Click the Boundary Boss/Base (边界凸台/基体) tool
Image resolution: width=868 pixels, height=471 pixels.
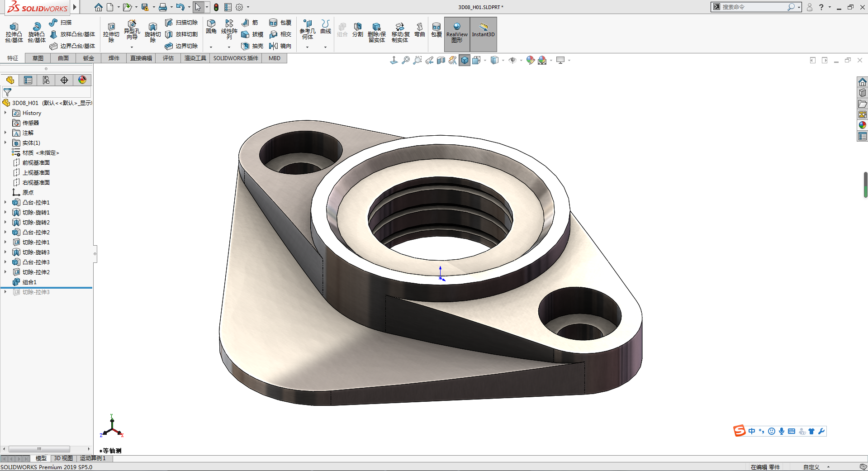click(72, 46)
